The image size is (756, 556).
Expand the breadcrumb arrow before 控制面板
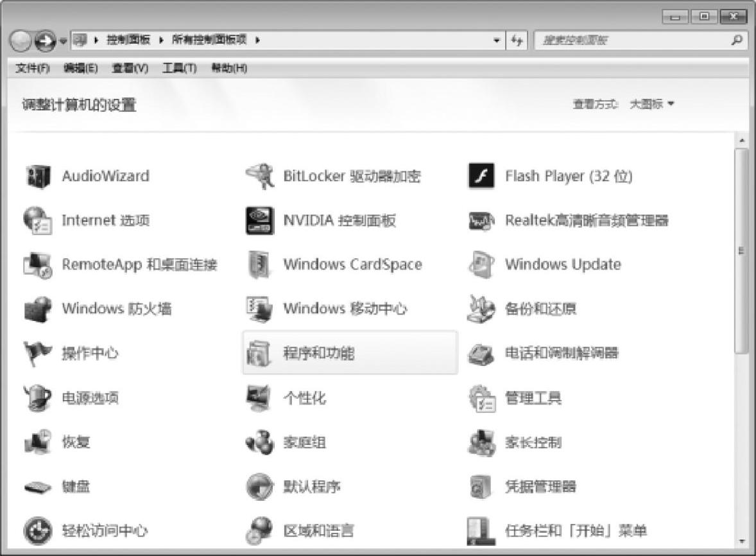[96, 40]
